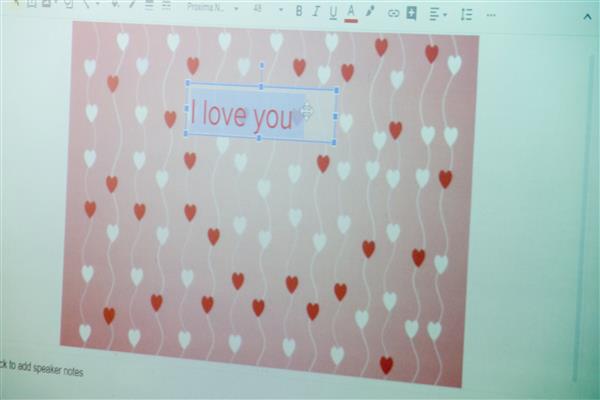Open the border weight tool
Screen dimensions: 600x400
tap(149, 5)
